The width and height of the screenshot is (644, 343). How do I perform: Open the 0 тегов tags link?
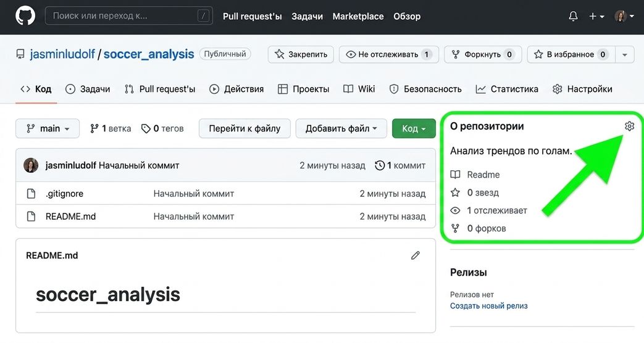click(162, 128)
